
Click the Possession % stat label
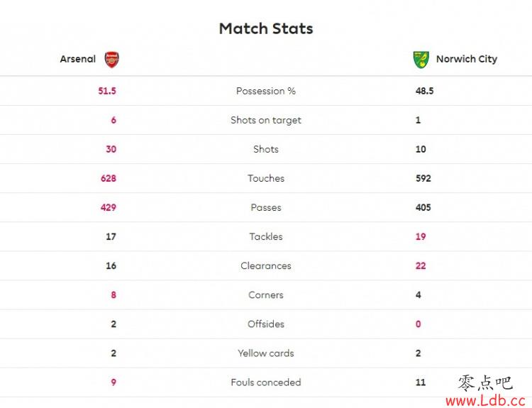(x=266, y=91)
